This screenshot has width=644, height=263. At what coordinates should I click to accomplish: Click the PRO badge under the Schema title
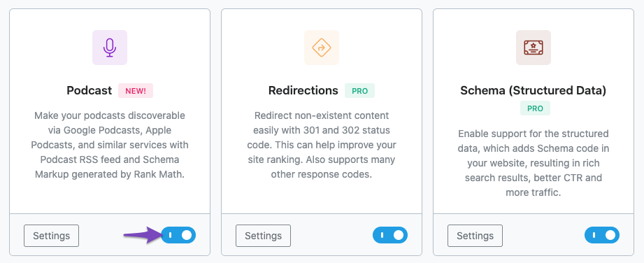(x=535, y=108)
